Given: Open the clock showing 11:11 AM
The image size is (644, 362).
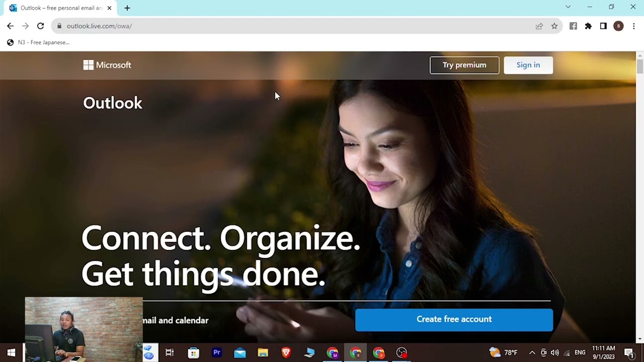Looking at the screenshot, I should (603, 352).
